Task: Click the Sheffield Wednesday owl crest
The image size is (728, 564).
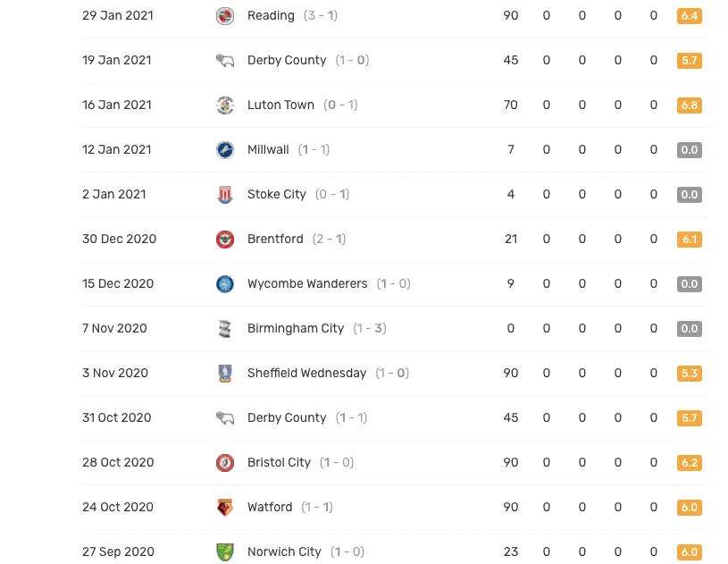Action: pos(225,373)
